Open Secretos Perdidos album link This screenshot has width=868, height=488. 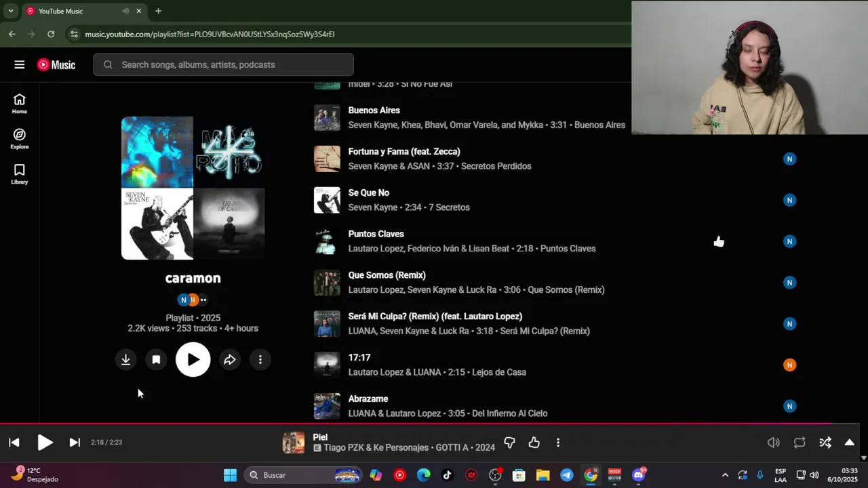(496, 166)
